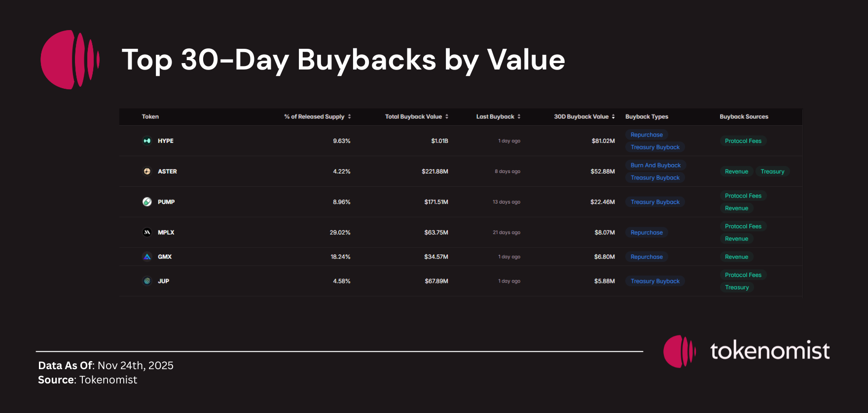This screenshot has width=868, height=413.
Task: Click the $52.88M 30D buyback value
Action: click(603, 172)
